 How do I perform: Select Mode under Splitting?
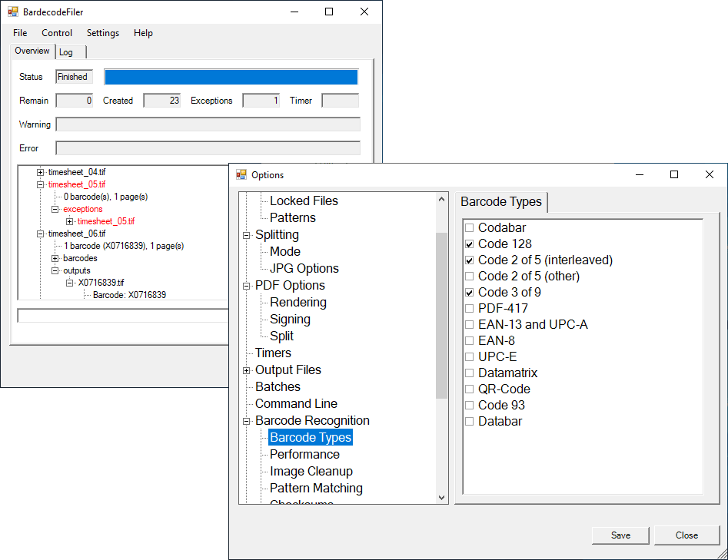point(285,251)
